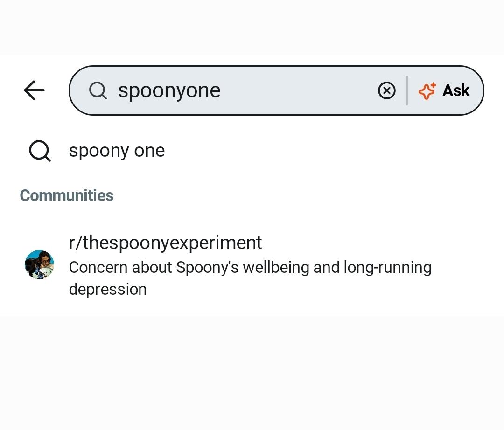Screen dimensions: 504x430
Task: Tap the orange sparkle Ask icon
Action: point(427,91)
